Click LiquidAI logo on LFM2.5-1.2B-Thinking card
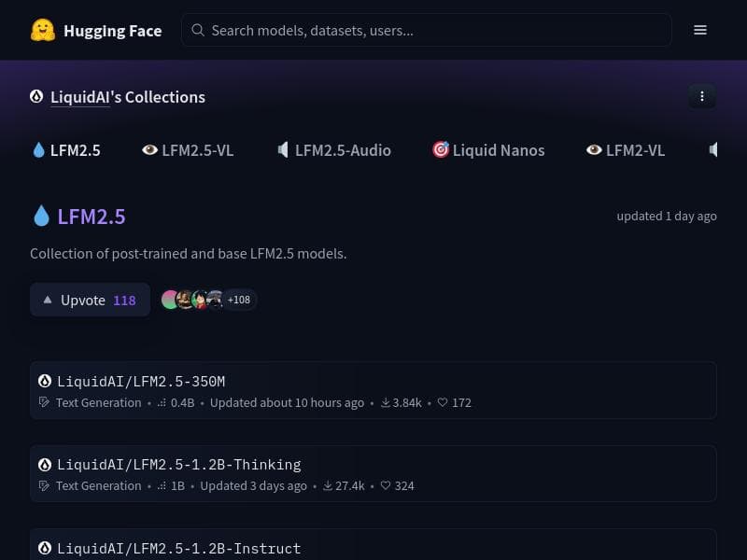Viewport: 747px width, 560px height. tap(45, 464)
